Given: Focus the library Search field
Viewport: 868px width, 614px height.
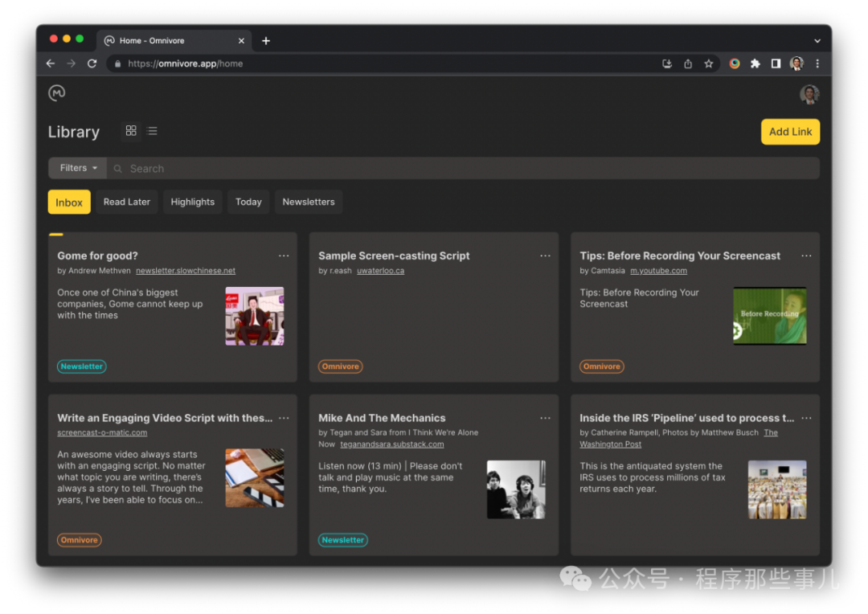Looking at the screenshot, I should 463,168.
